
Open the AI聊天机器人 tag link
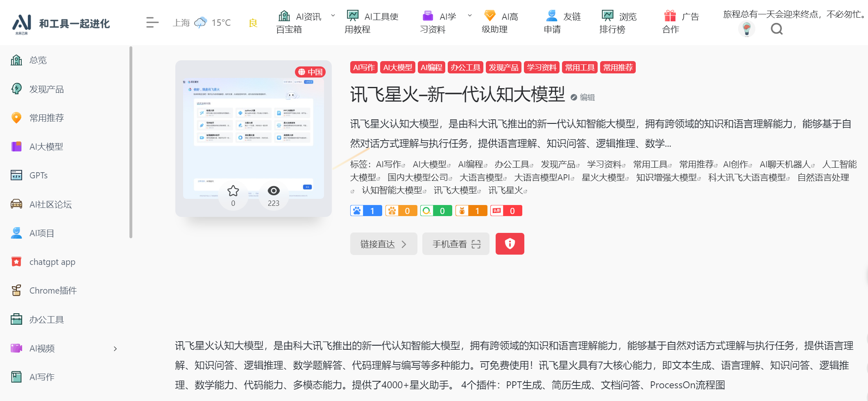(x=787, y=164)
